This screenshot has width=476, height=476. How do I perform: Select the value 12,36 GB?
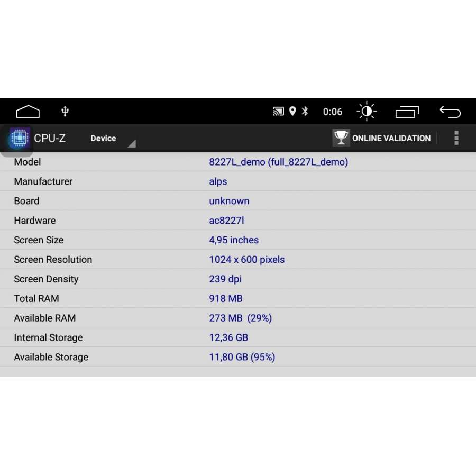(228, 337)
